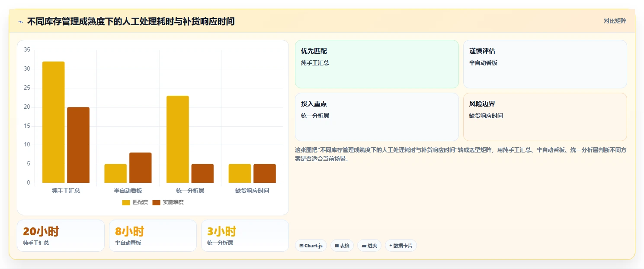This screenshot has height=269, width=644.
Task: Click the Chart.js tag
Action: [311, 246]
